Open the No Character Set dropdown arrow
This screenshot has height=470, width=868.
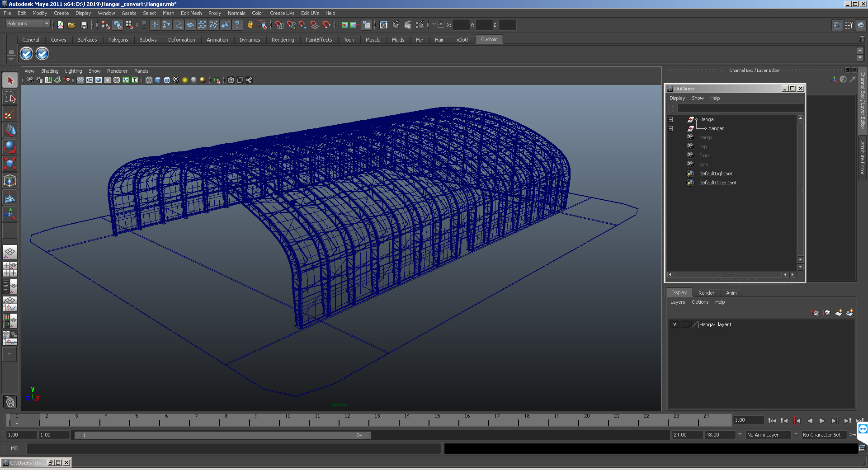[796, 435]
